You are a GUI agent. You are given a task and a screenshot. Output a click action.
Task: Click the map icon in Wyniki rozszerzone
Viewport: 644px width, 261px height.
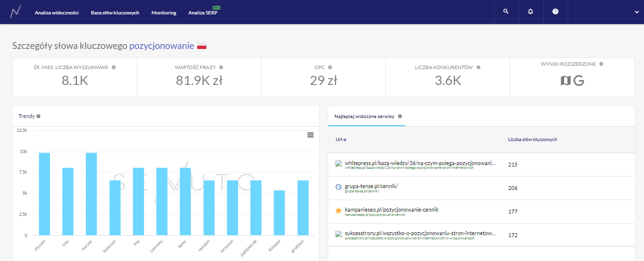point(566,81)
